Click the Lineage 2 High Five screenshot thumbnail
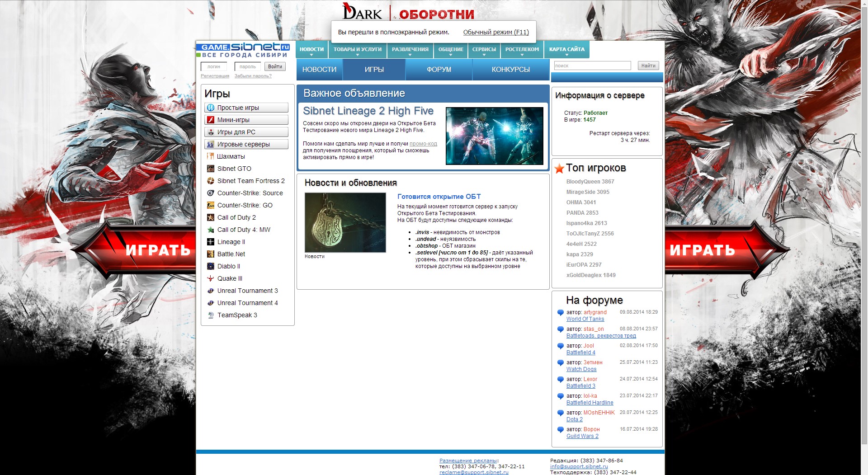The width and height of the screenshot is (868, 475). pos(495,136)
